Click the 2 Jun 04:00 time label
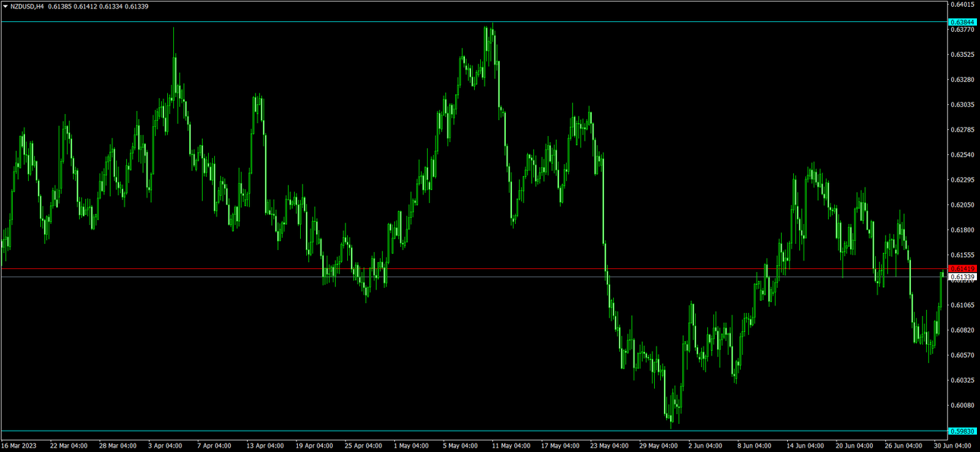Viewport: 980px width, 452px height. [x=705, y=446]
